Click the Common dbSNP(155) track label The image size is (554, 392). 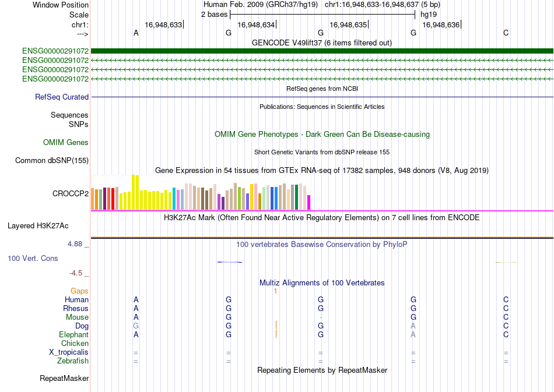[x=52, y=161]
